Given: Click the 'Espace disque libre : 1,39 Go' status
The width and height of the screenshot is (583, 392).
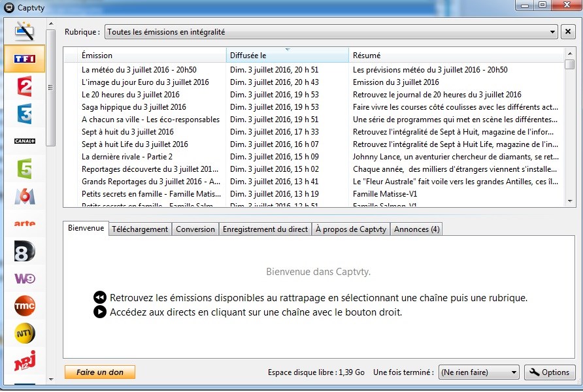Looking at the screenshot, I should coord(316,372).
